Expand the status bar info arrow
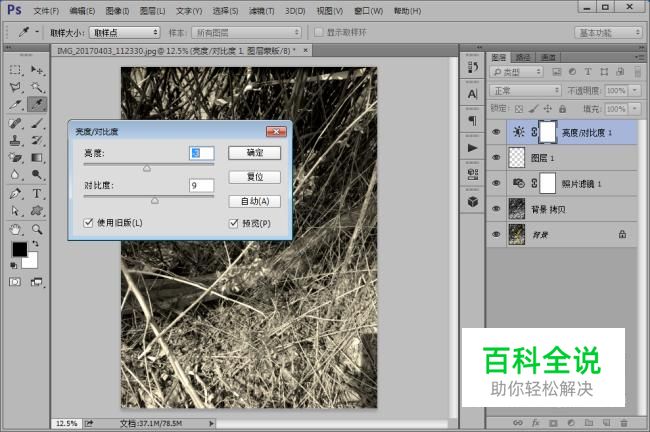 coord(211,424)
